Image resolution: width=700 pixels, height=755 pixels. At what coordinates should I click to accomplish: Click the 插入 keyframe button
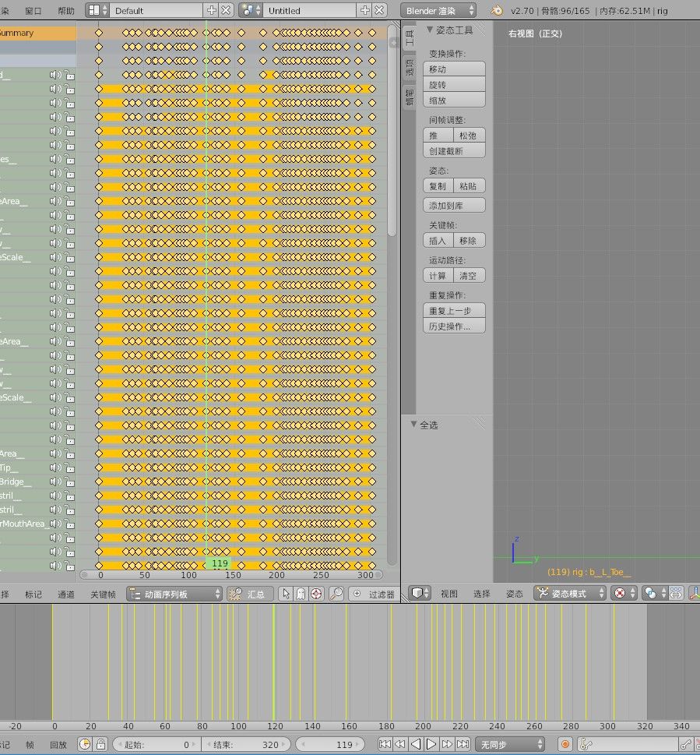(x=438, y=240)
